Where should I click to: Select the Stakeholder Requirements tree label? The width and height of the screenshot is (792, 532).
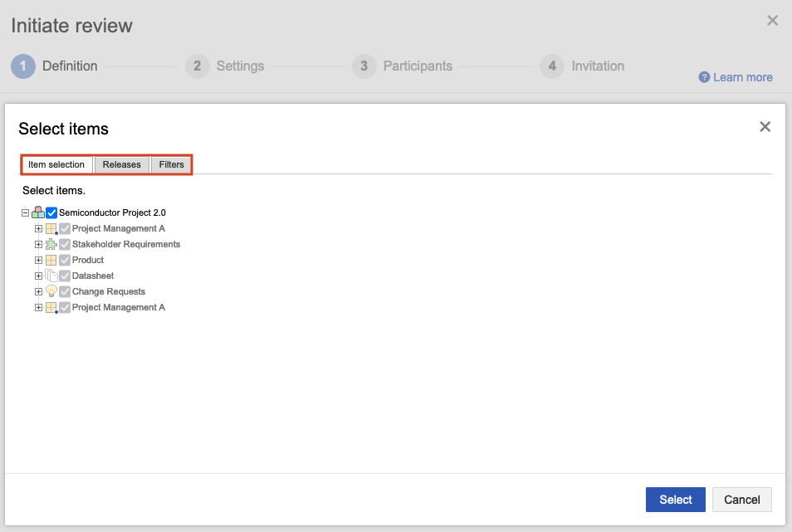[x=126, y=245]
